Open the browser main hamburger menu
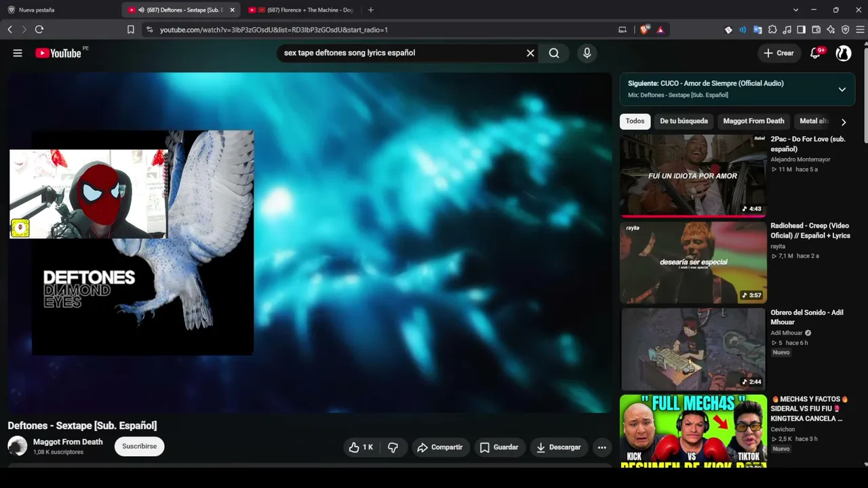The height and width of the screenshot is (488, 868). (861, 30)
